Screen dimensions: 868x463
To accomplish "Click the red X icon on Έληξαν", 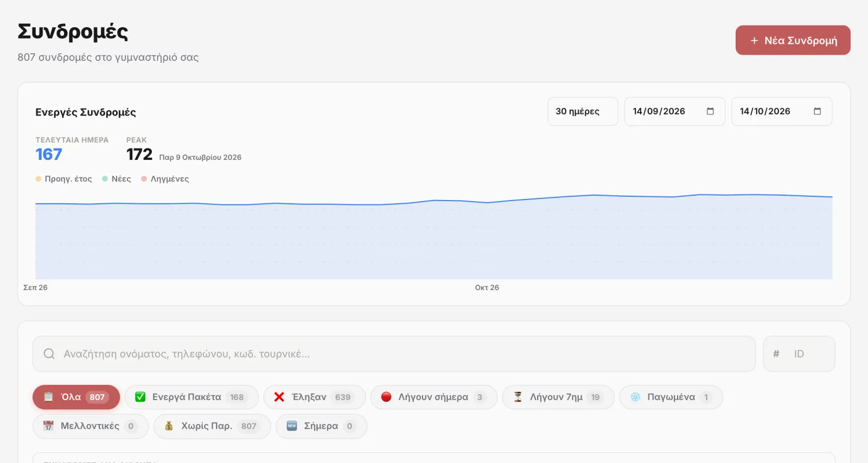I will (279, 397).
